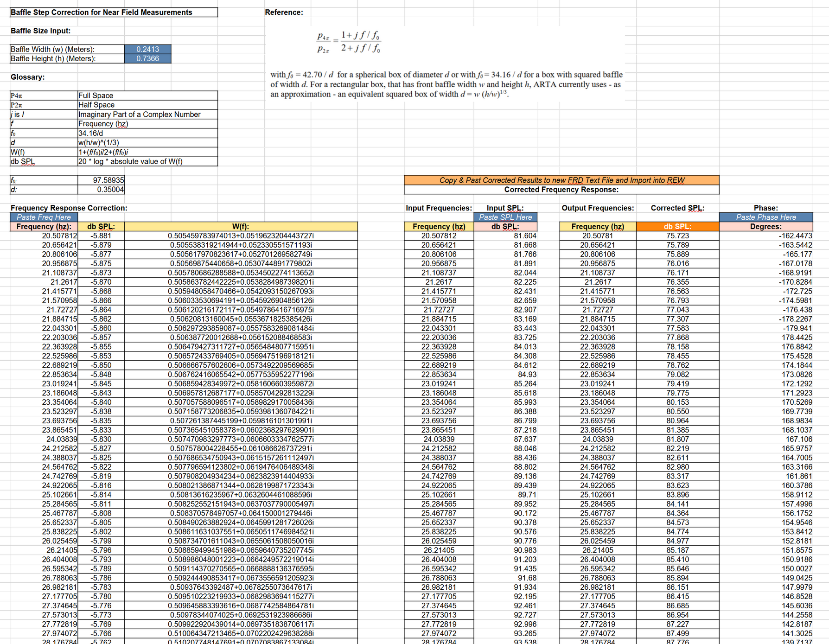
Task: Click the yellow 'Frequency (hz):' header in correction table
Action: (x=44, y=226)
